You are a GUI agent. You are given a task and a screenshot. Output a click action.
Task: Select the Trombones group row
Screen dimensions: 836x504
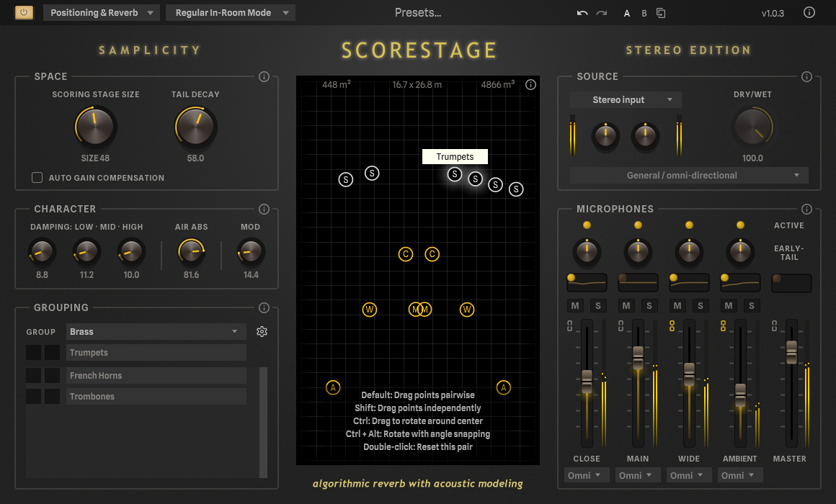[x=156, y=396]
